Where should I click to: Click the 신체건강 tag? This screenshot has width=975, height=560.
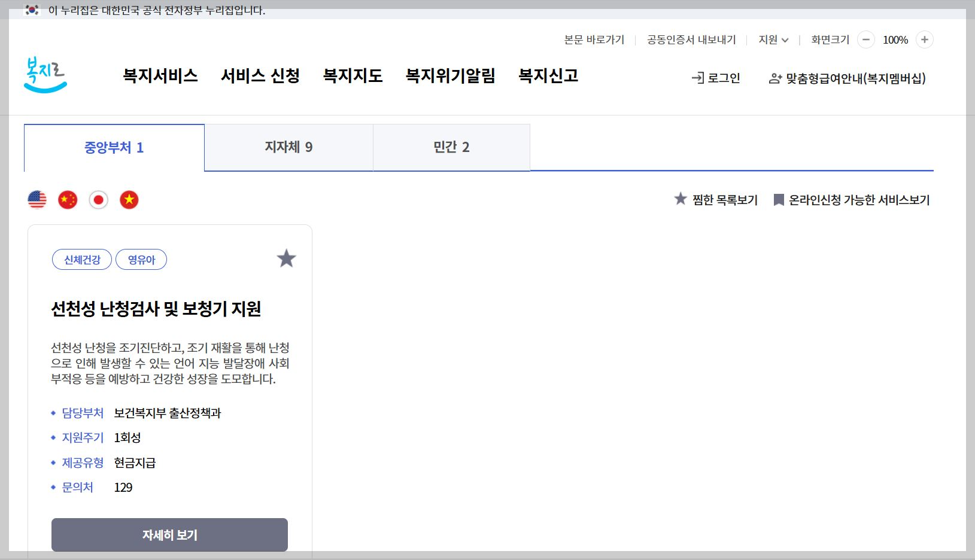[82, 260]
